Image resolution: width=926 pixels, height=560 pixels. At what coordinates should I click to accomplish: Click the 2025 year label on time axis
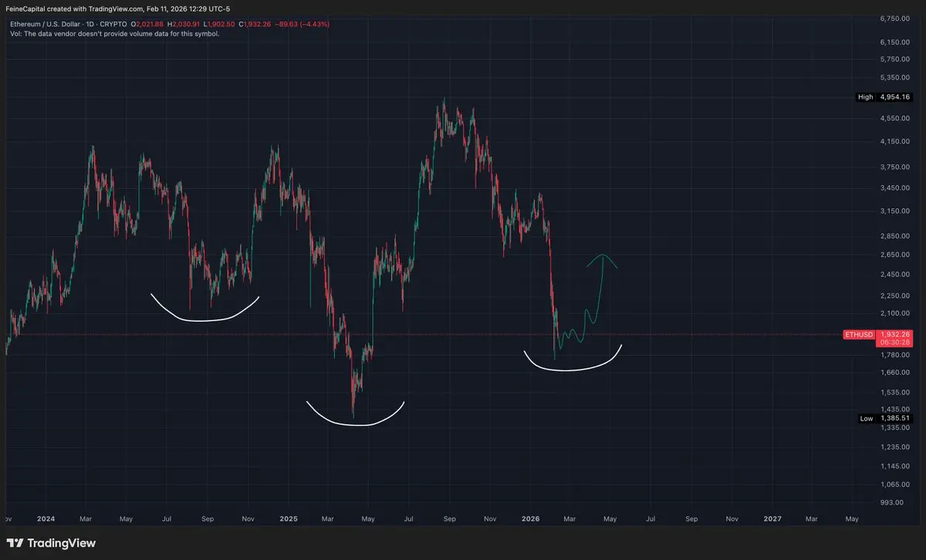[288, 519]
